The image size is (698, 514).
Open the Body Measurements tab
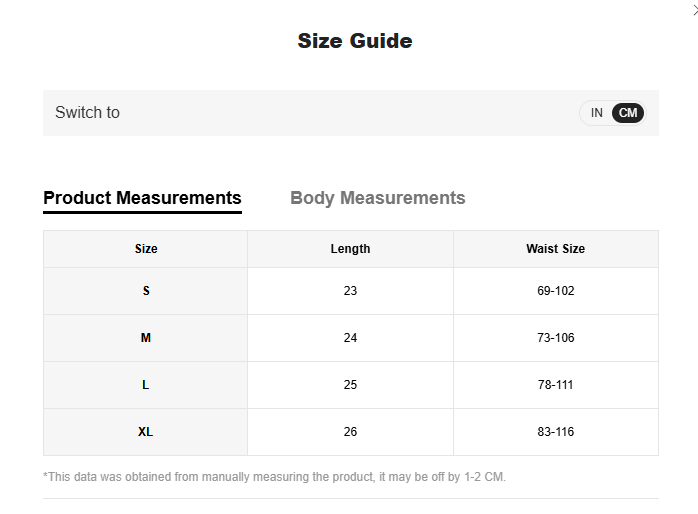click(377, 198)
